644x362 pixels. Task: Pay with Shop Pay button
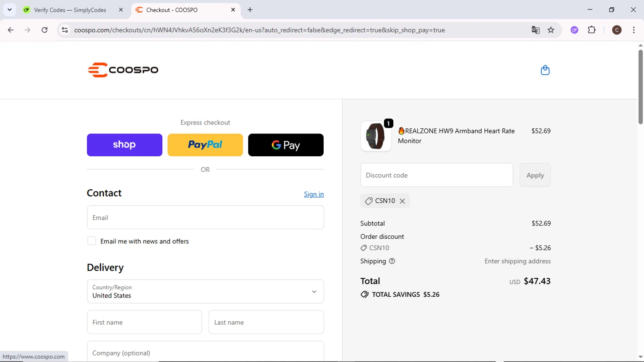125,145
